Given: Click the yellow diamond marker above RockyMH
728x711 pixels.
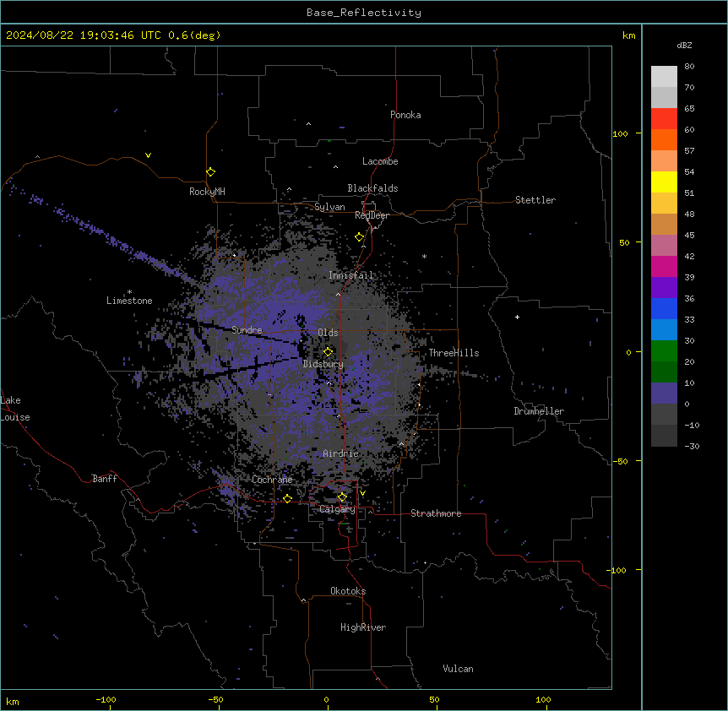Looking at the screenshot, I should point(210,172).
